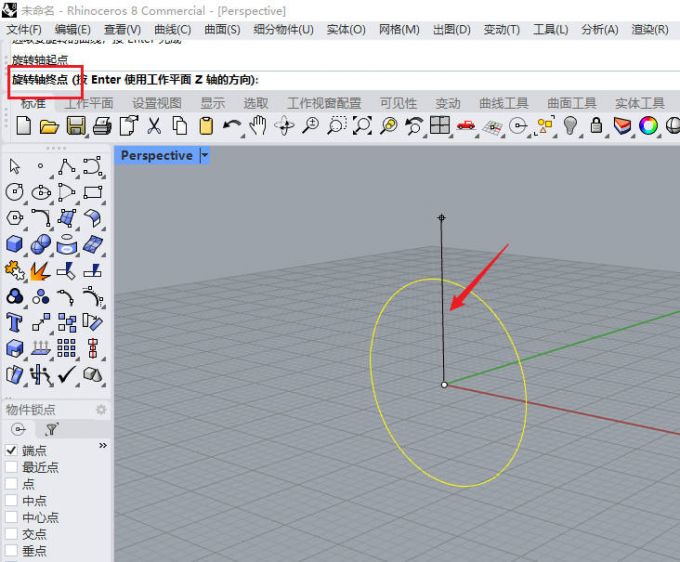The width and height of the screenshot is (680, 562).
Task: Click the Print icon
Action: pos(102,126)
